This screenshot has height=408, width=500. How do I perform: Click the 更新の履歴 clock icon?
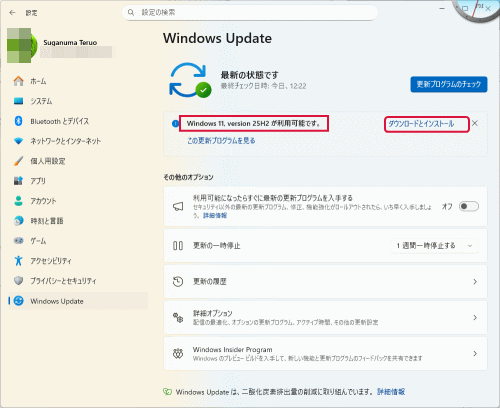coord(178,282)
